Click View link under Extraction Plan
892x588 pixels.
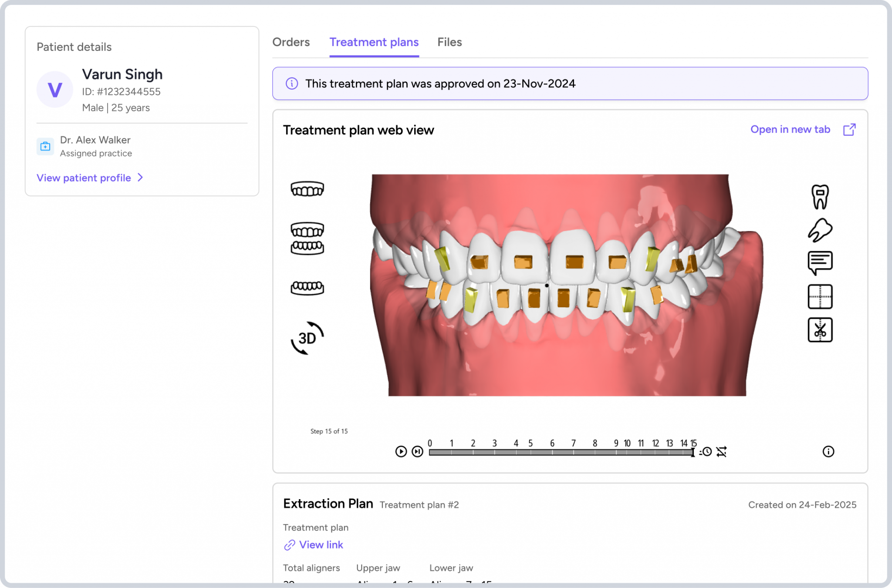point(321,544)
